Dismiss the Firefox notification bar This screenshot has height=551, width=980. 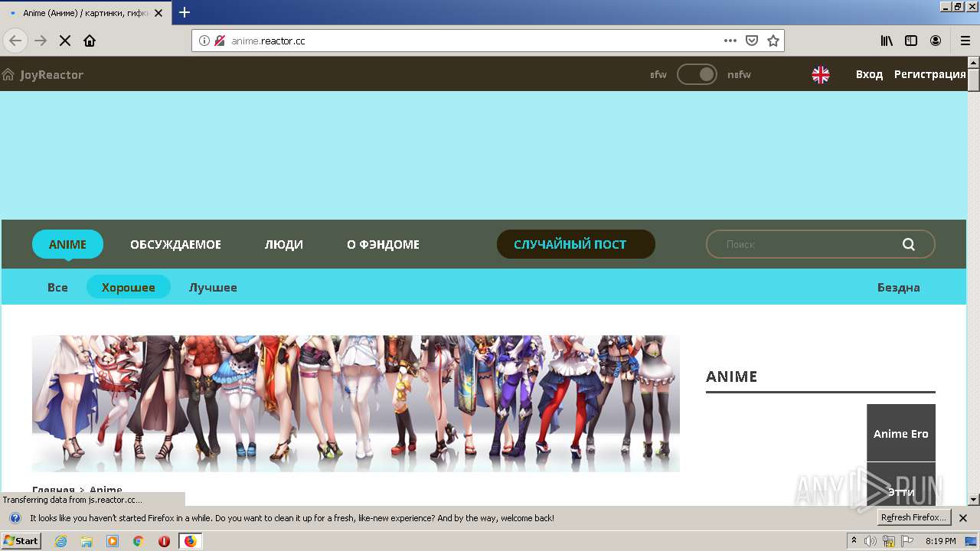[963, 518]
